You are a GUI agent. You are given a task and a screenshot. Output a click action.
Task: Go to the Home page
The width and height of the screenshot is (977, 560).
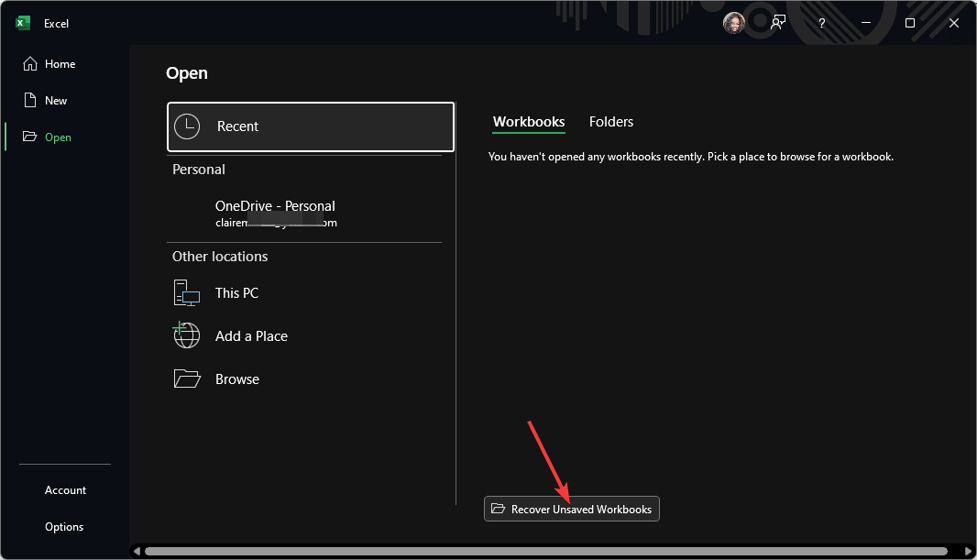60,64
